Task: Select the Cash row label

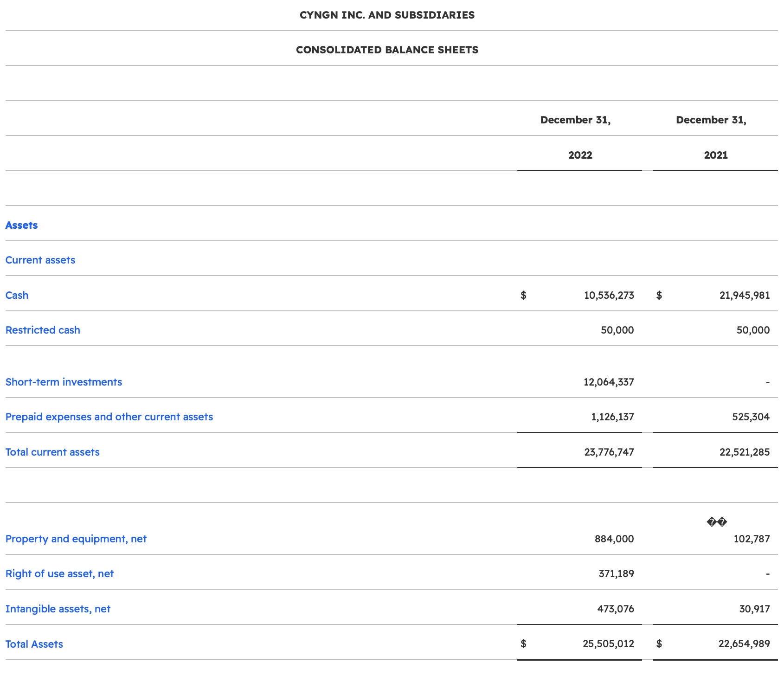Action: pyautogui.click(x=17, y=295)
